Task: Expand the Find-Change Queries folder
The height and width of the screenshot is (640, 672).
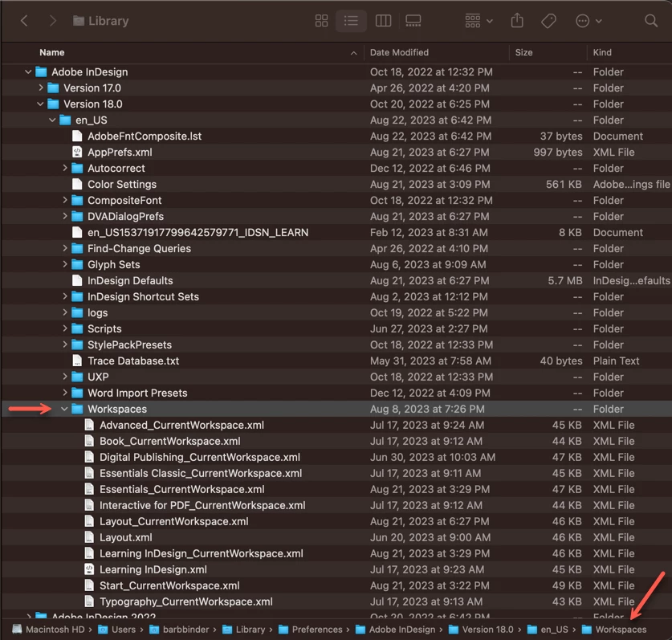Action: point(64,248)
